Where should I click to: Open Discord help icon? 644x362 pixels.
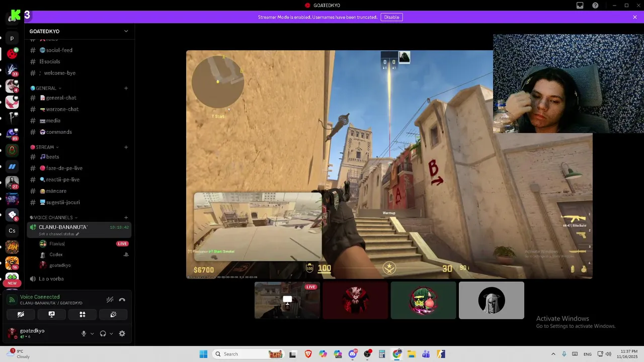coord(596,6)
